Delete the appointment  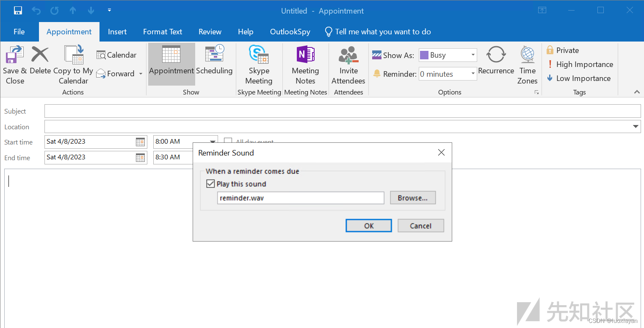coord(40,61)
